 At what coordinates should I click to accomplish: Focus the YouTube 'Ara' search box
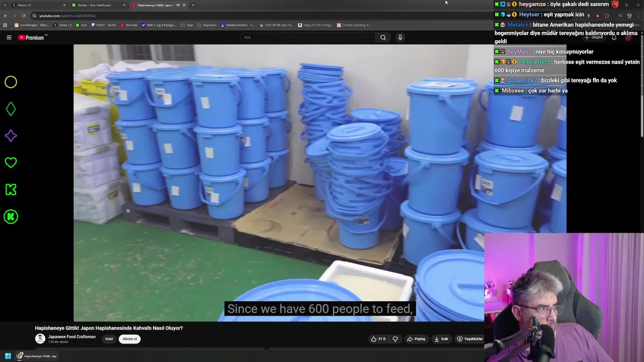tap(308, 37)
